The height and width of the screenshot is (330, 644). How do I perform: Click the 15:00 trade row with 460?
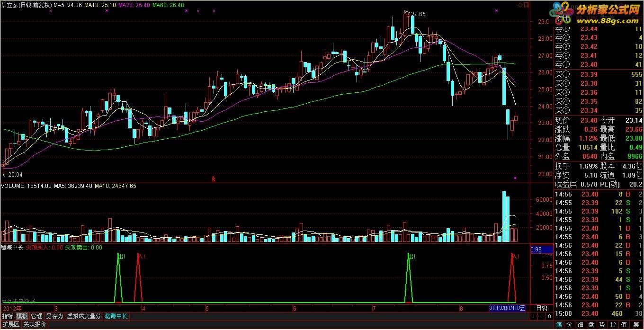pos(599,313)
